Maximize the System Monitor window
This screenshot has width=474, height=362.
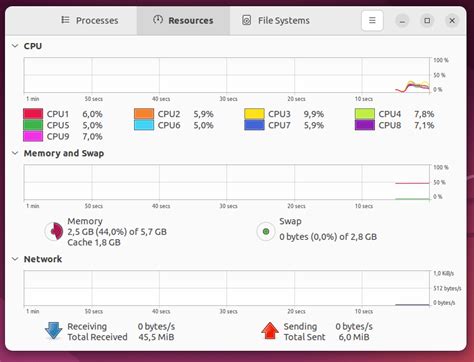click(427, 21)
